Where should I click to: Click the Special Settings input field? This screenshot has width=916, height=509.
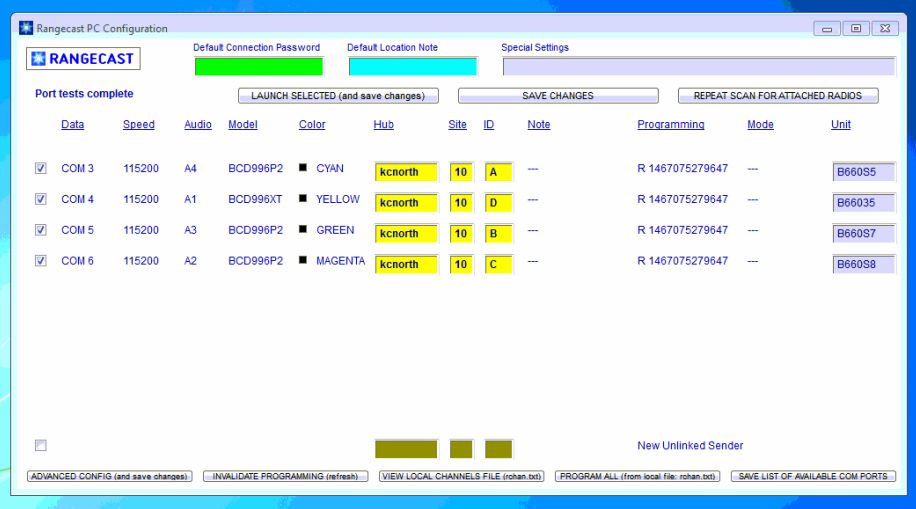[699, 67]
